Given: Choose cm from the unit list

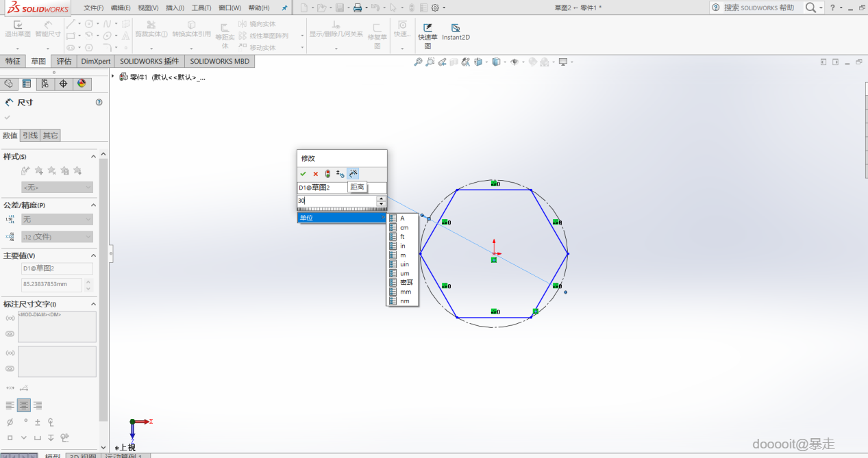Looking at the screenshot, I should pyautogui.click(x=404, y=227).
